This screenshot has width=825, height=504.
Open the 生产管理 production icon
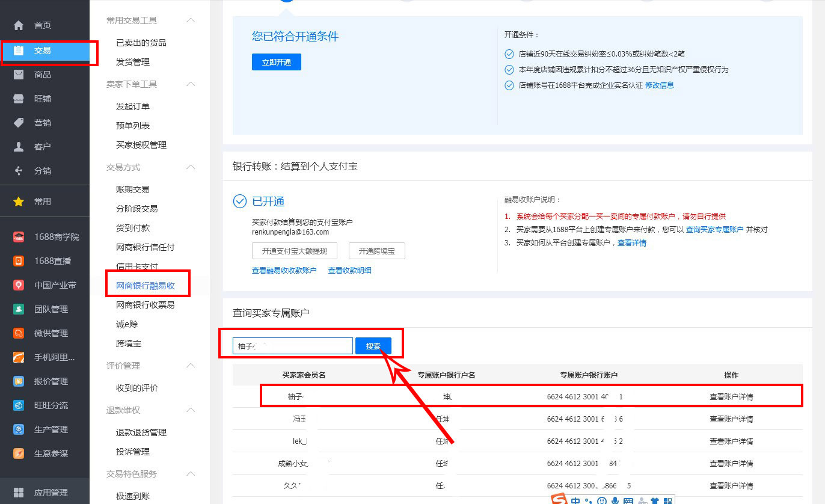(19, 429)
